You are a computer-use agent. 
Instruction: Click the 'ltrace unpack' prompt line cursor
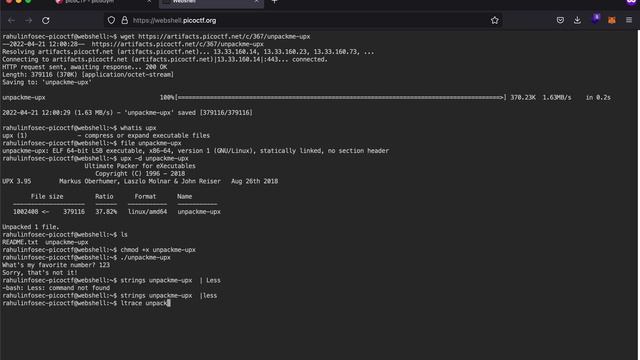(168, 303)
